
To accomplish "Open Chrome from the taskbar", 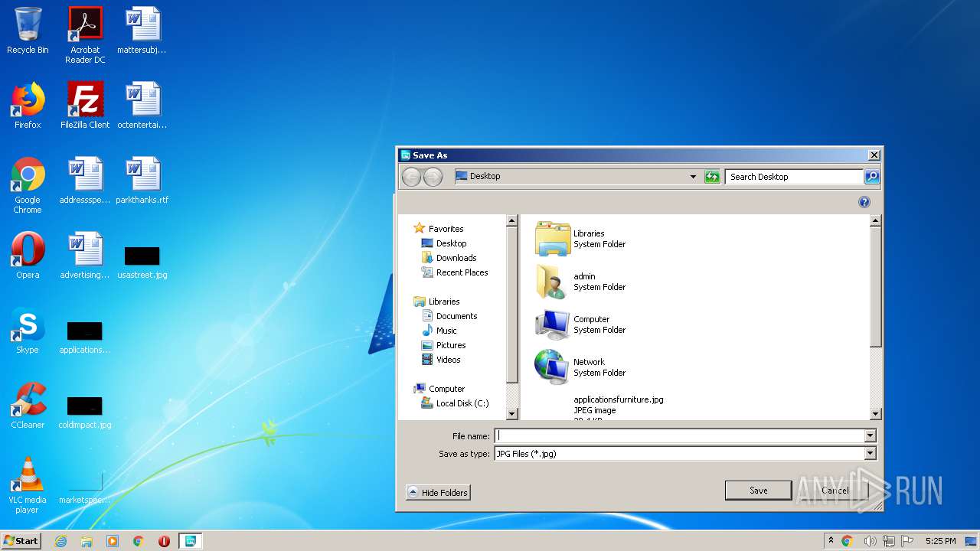I will pyautogui.click(x=139, y=541).
